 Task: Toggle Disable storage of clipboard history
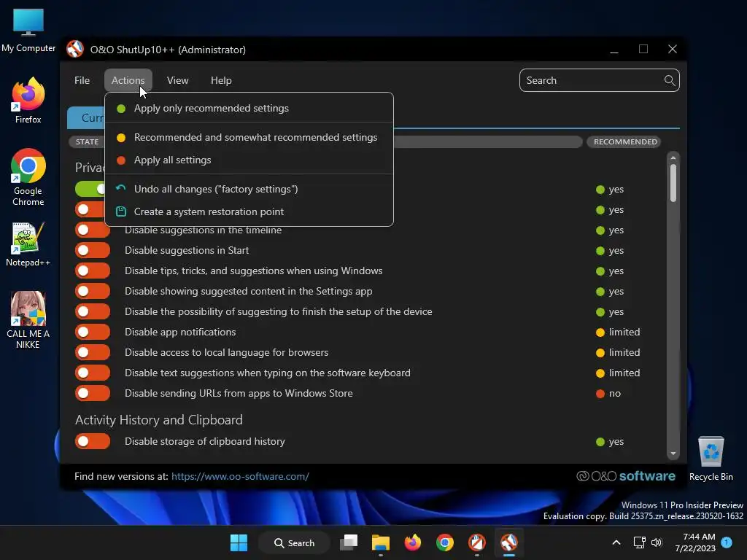(93, 441)
